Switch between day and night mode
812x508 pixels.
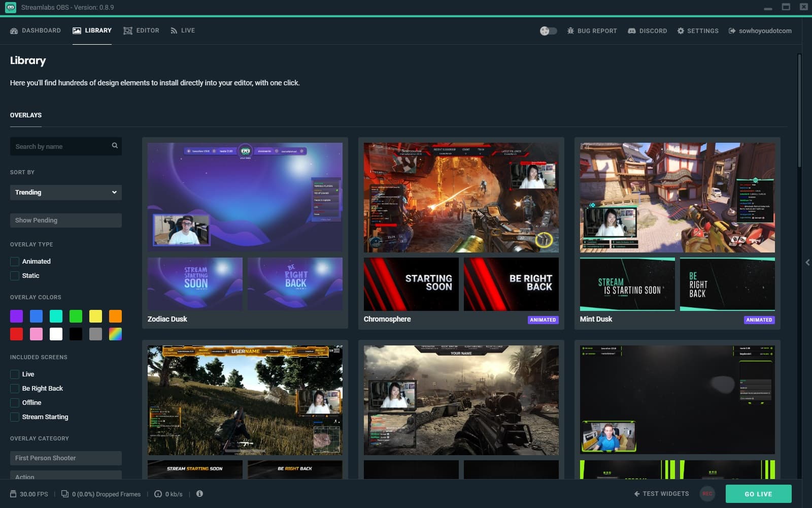548,30
